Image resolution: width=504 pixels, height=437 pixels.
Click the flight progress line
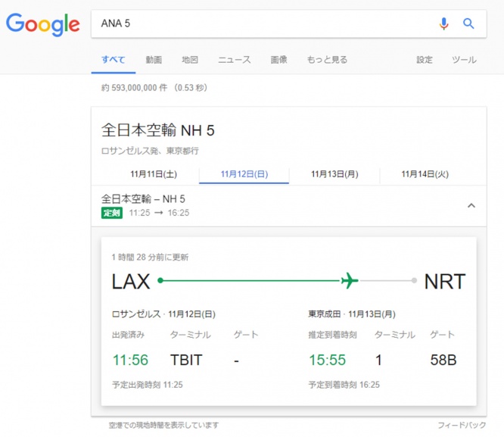(287, 281)
